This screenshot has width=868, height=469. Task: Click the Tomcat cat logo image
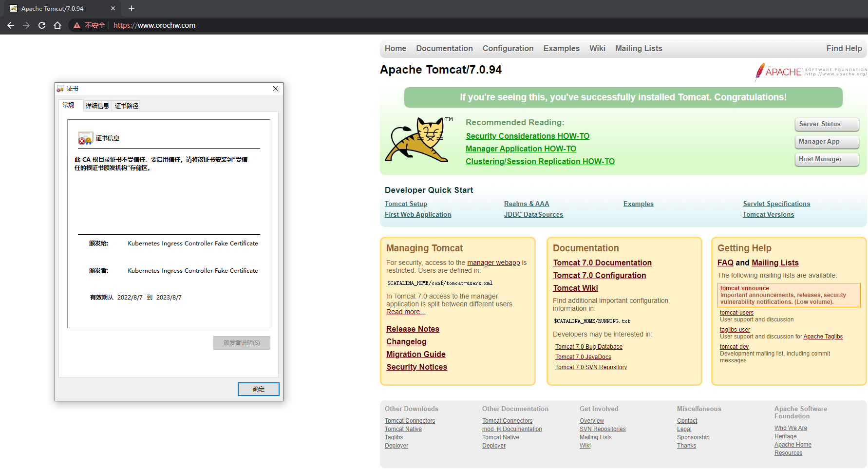pyautogui.click(x=418, y=140)
